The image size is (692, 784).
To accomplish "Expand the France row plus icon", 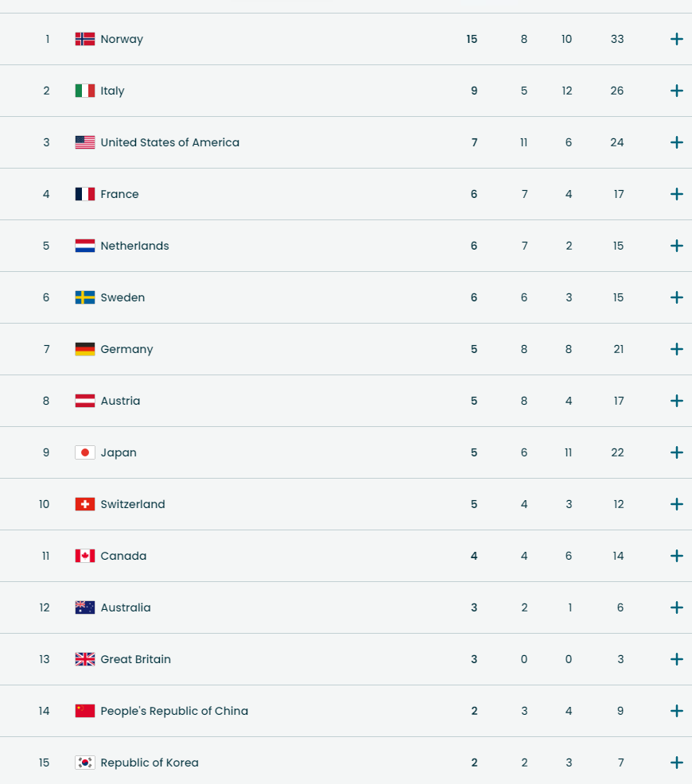I will [677, 194].
